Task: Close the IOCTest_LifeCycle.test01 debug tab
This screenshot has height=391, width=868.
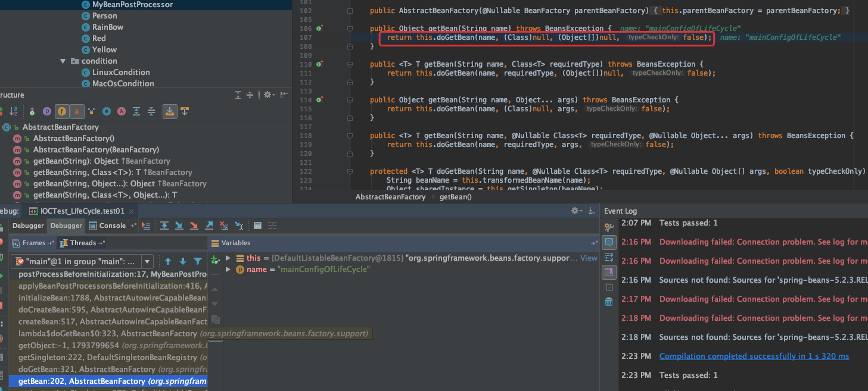Action: pyautogui.click(x=132, y=211)
